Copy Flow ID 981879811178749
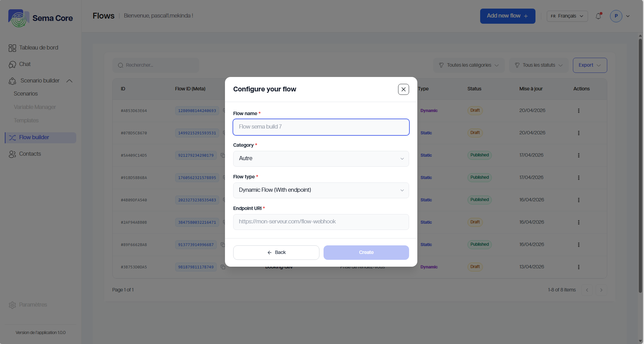Screen dimensions: 644x344 223,267
